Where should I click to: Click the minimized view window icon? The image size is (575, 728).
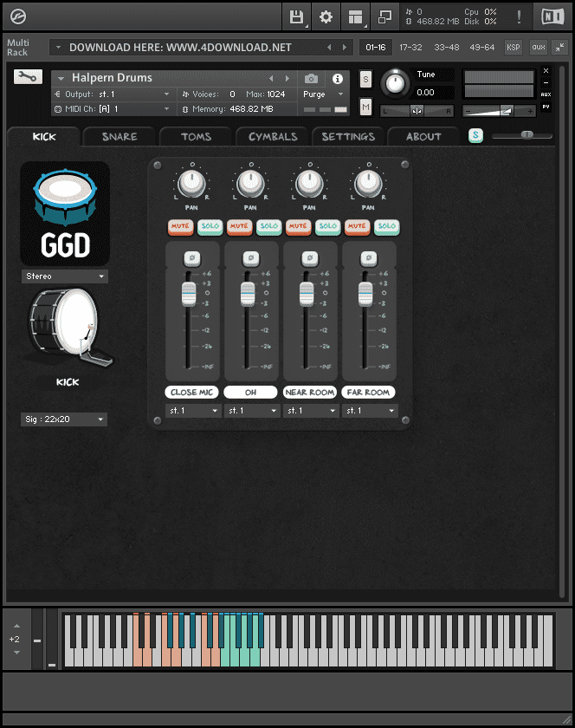coord(384,17)
